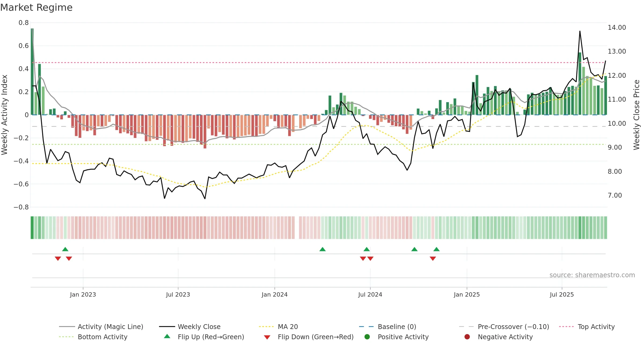Toggle Pre-Crossover (−0.10) legend entry
This screenshot has width=644, height=362.
tap(504, 327)
